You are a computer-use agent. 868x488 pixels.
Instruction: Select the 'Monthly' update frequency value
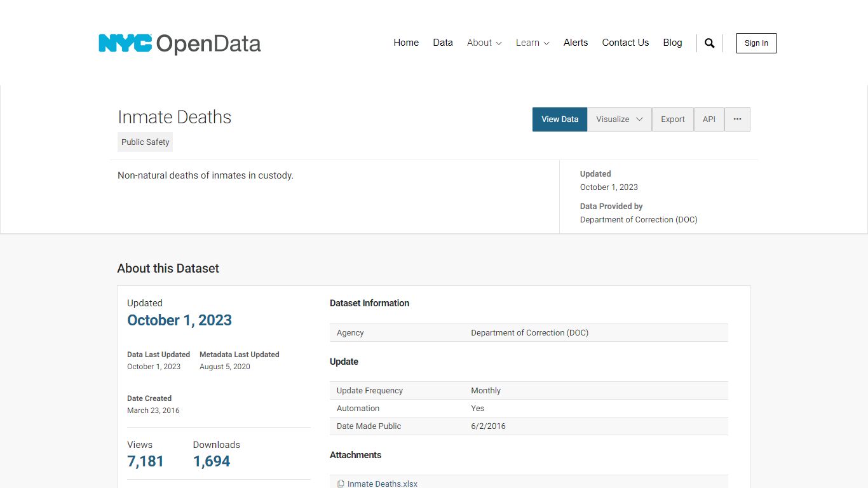[x=485, y=391]
